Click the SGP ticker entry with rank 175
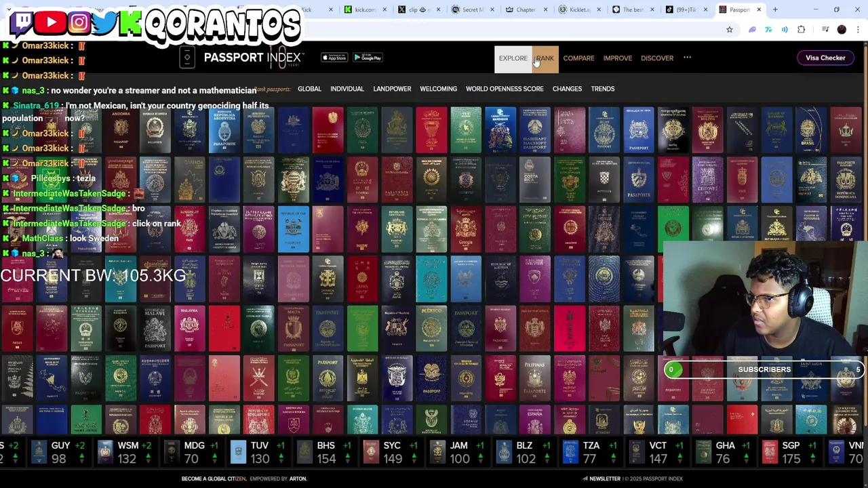Viewport: 868px width, 488px height. click(x=789, y=452)
